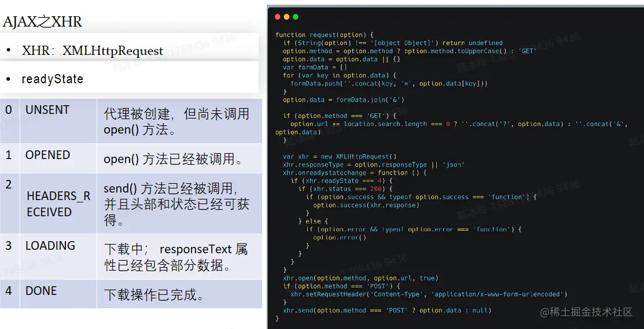
Task: Click the state number "3" cell
Action: tap(9, 256)
